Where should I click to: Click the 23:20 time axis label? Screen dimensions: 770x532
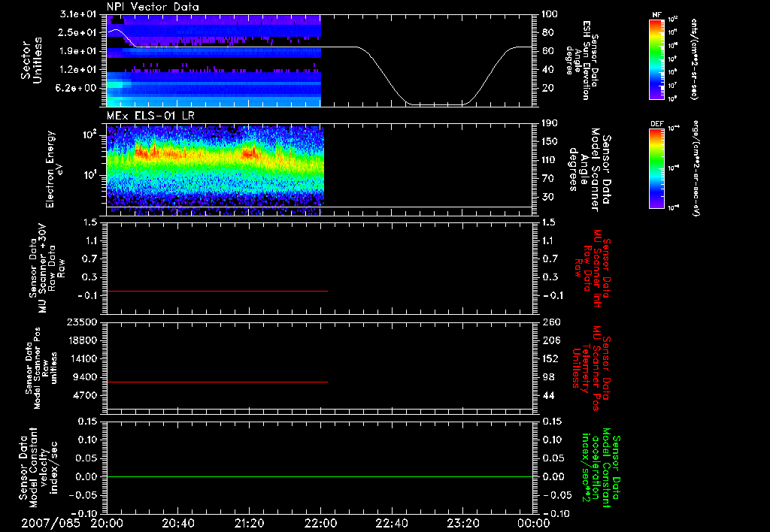coord(462,523)
